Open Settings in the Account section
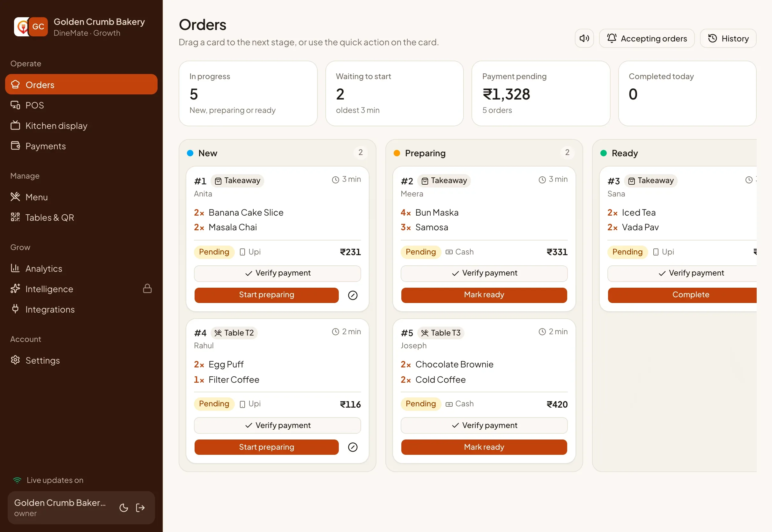772x532 pixels. (x=81, y=361)
